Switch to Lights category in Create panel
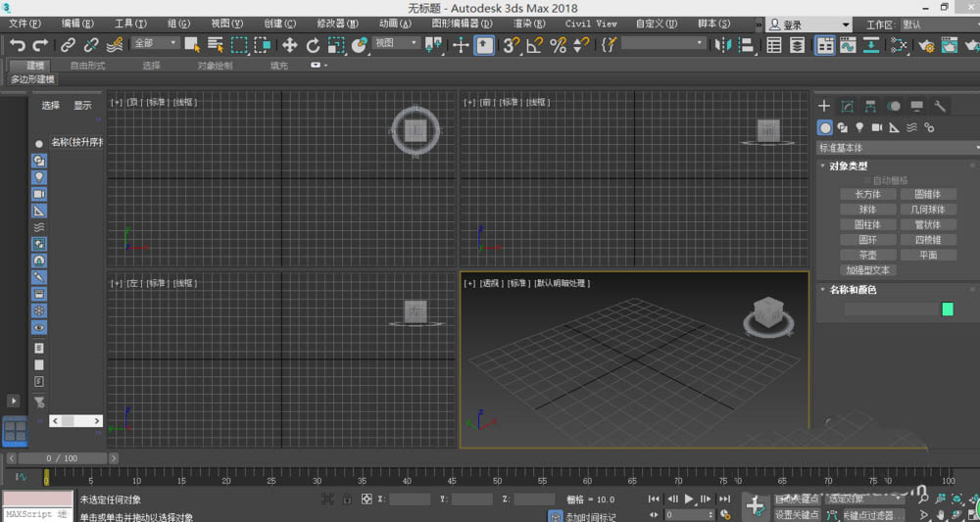This screenshot has height=522, width=980. click(x=859, y=127)
